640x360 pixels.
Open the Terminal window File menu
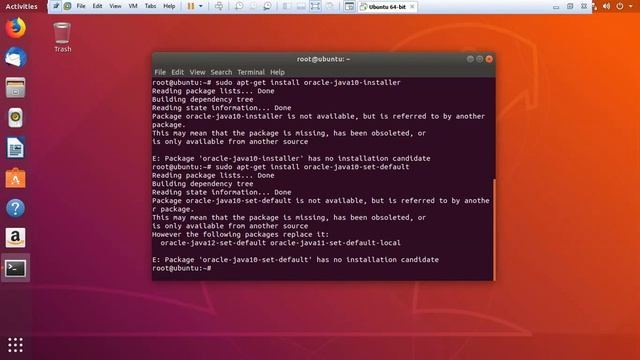pos(160,72)
